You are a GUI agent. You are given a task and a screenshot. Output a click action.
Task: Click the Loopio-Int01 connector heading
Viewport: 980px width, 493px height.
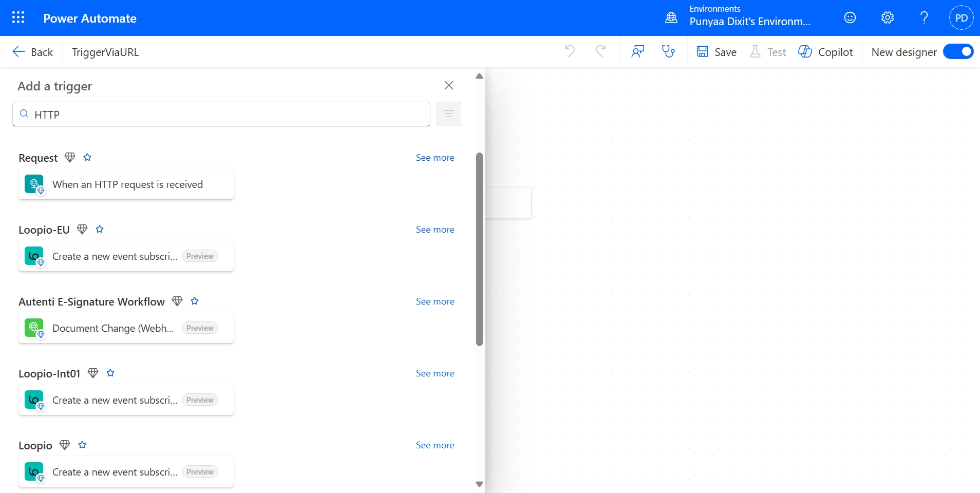point(49,374)
